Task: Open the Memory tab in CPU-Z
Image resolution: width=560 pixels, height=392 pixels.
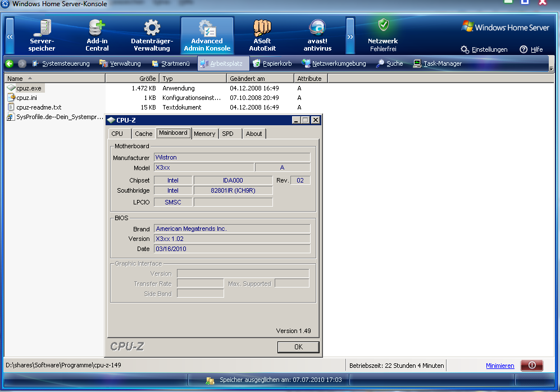Action: [x=204, y=134]
